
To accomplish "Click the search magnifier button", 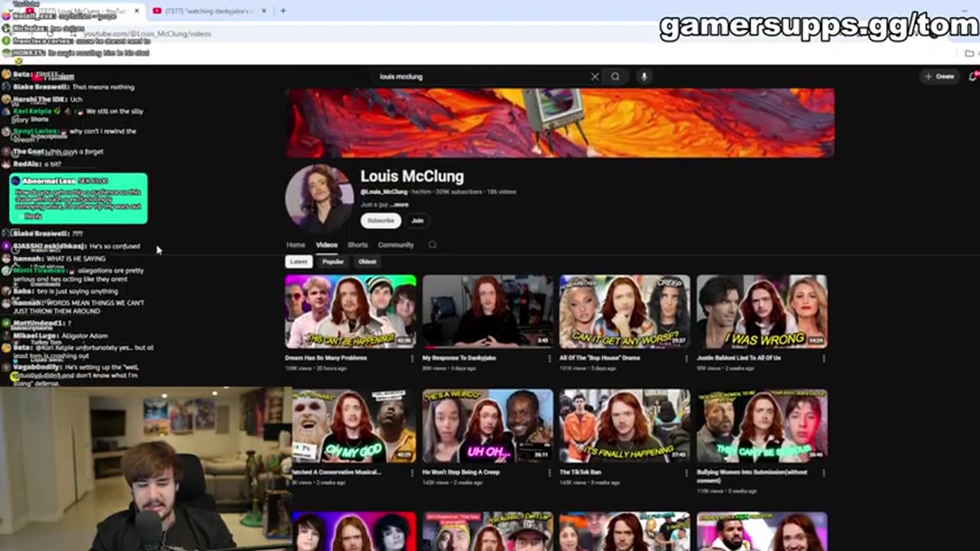I will (615, 77).
